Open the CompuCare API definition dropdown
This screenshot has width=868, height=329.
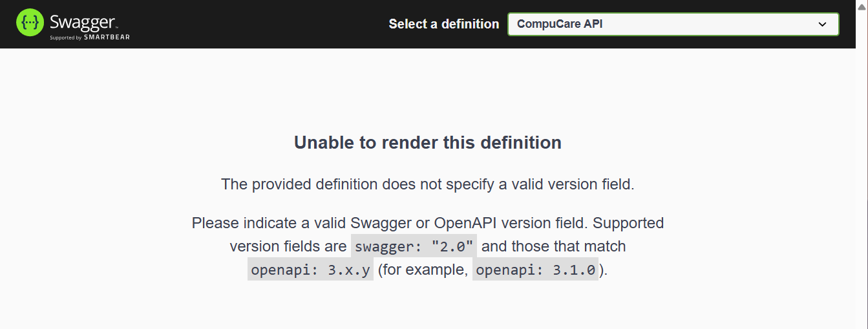673,24
